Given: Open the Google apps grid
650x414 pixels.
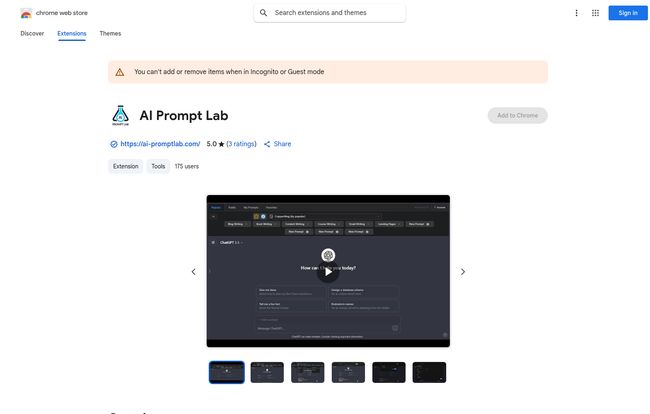Looking at the screenshot, I should tap(595, 13).
